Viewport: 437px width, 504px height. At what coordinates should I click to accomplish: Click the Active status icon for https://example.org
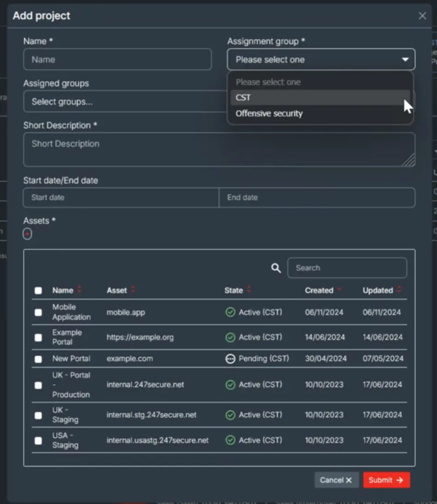point(230,337)
